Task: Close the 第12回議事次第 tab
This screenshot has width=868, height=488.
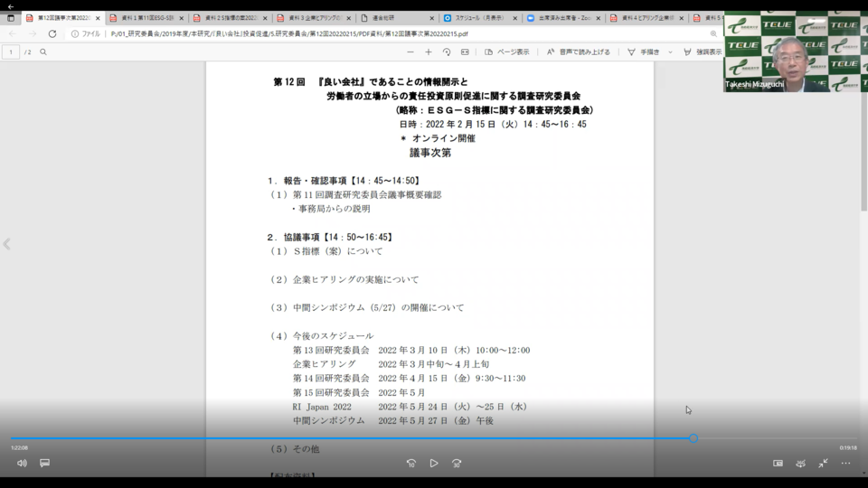Action: 98,18
